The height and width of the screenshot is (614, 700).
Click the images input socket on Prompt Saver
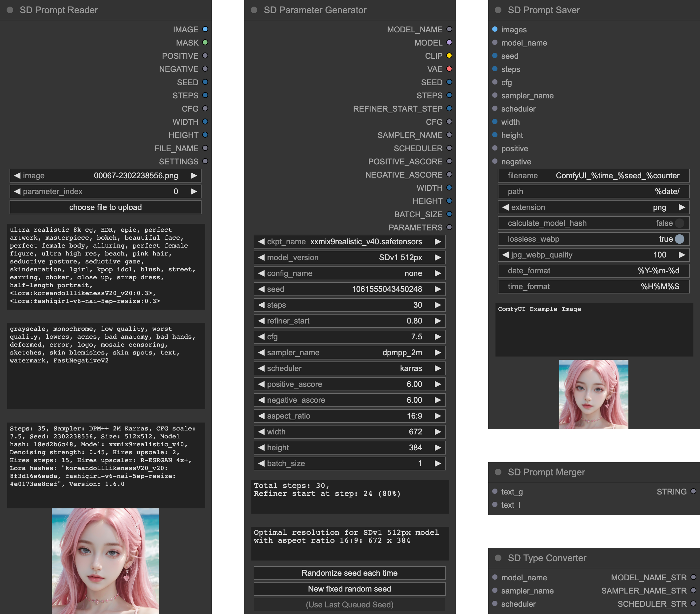coord(495,29)
